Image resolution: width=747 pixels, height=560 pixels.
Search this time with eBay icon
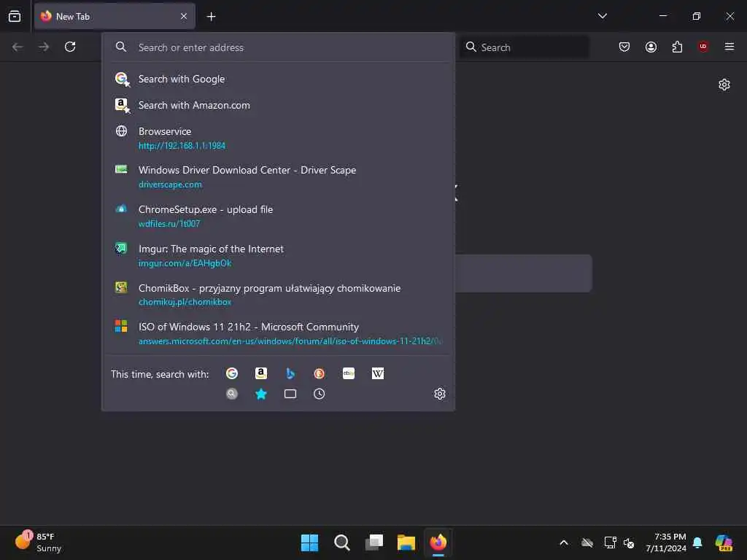[349, 374]
